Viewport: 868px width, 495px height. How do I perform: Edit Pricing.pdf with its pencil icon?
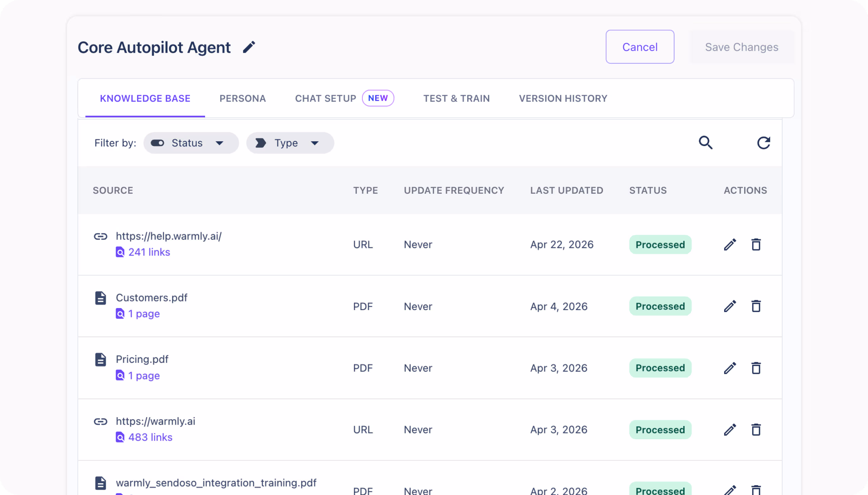(x=730, y=368)
